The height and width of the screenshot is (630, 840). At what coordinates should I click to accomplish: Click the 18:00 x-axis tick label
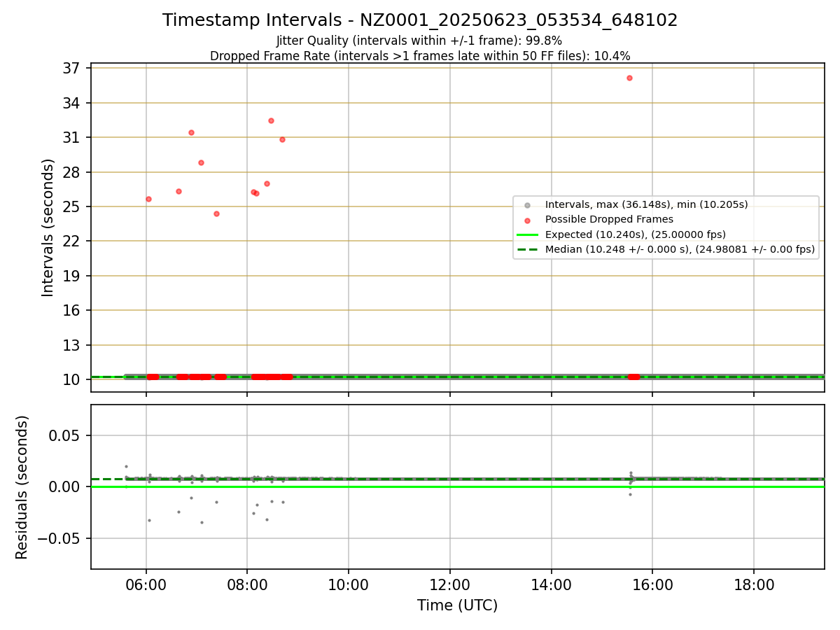click(x=754, y=585)
